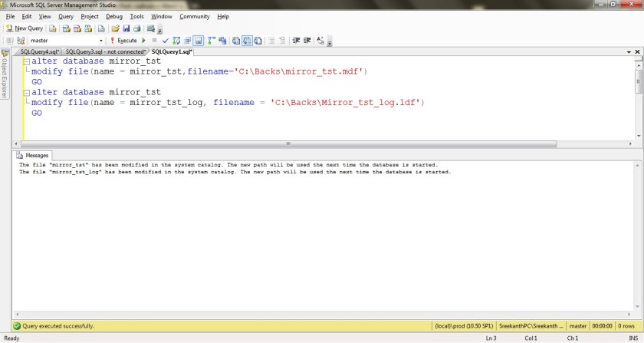The width and height of the screenshot is (644, 343).
Task: Switch to SQLQuery3.sql tab
Action: [105, 51]
